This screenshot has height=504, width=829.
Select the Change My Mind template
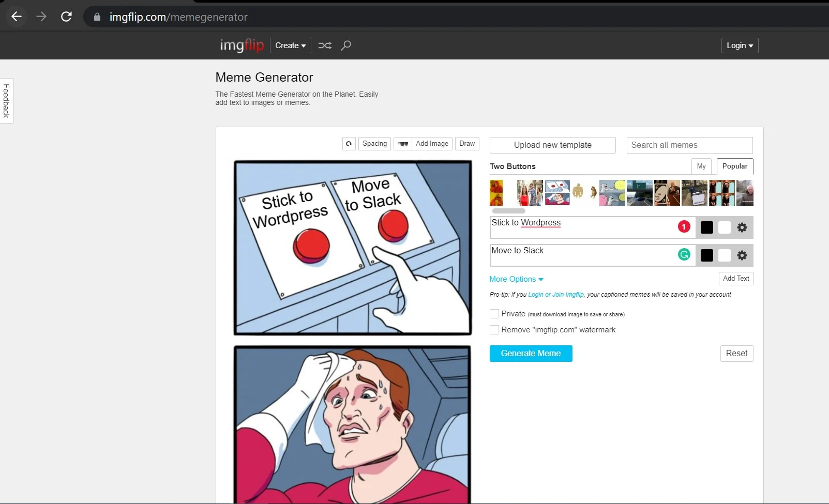(695, 193)
